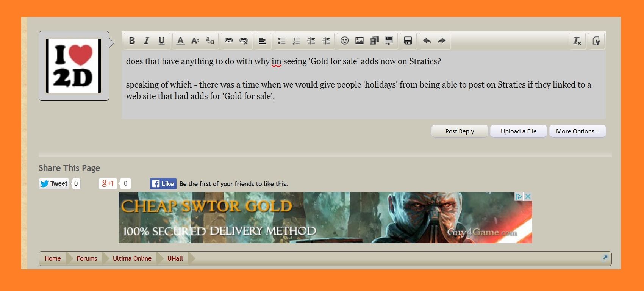
Task: Save draft with the floppy disk icon
Action: (x=408, y=41)
